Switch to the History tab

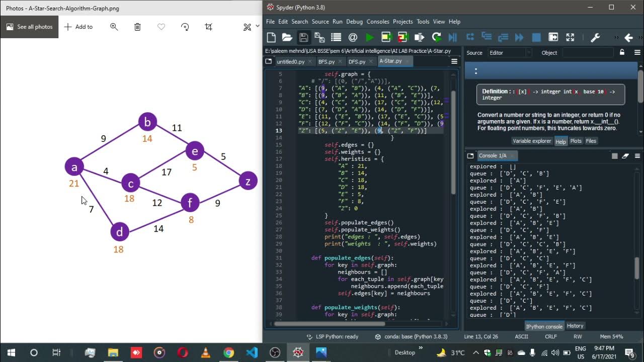[x=575, y=326]
